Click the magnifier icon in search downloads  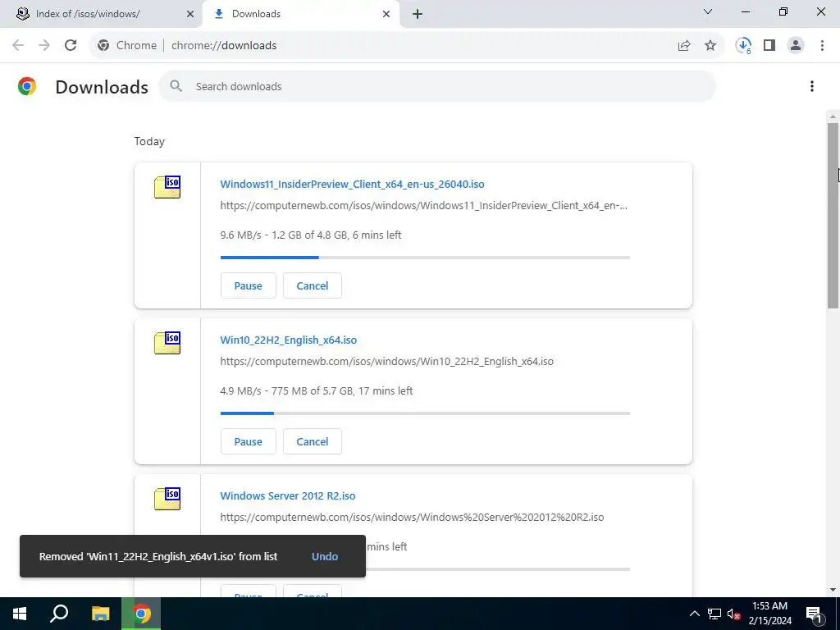point(176,85)
